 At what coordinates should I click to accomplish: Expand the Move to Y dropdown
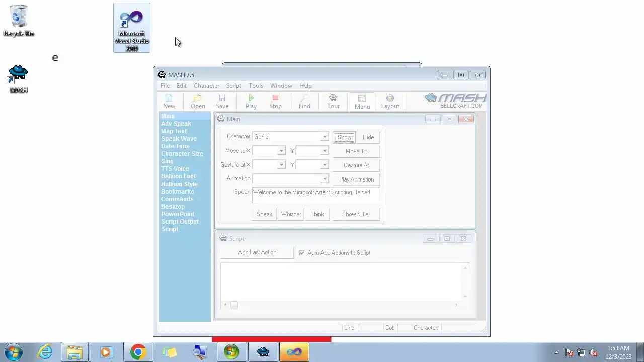click(325, 151)
